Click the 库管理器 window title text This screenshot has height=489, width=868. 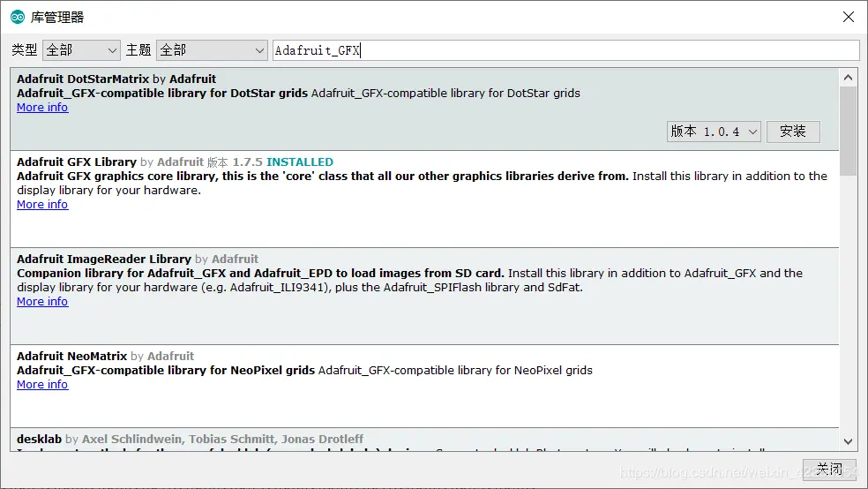pos(57,17)
